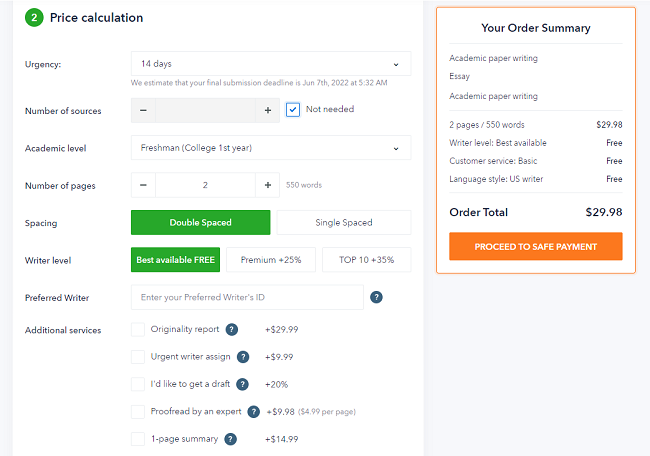The image size is (650, 456).
Task: Increase number of pages with plus button
Action: [268, 185]
